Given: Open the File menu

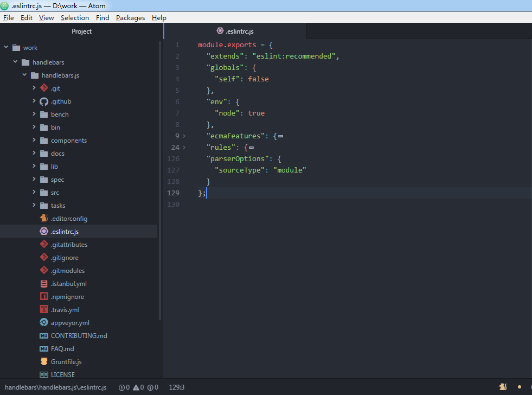Looking at the screenshot, I should pyautogui.click(x=9, y=18).
